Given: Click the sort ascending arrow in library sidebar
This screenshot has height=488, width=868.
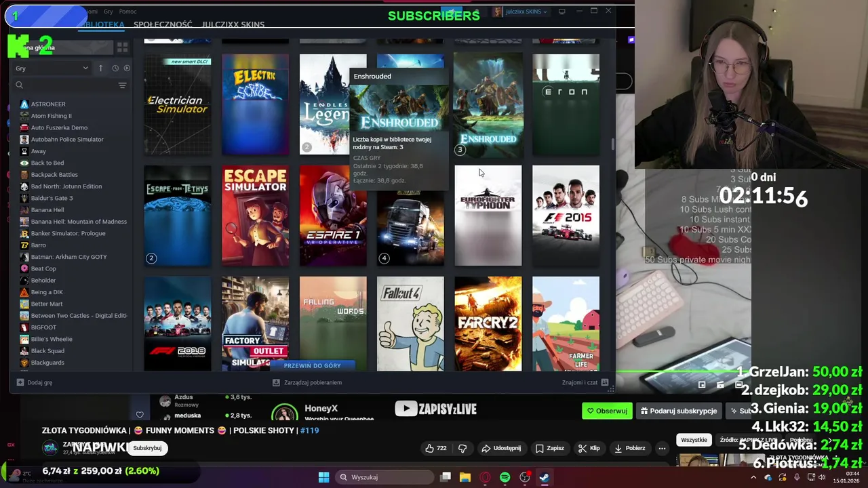Looking at the screenshot, I should point(100,68).
